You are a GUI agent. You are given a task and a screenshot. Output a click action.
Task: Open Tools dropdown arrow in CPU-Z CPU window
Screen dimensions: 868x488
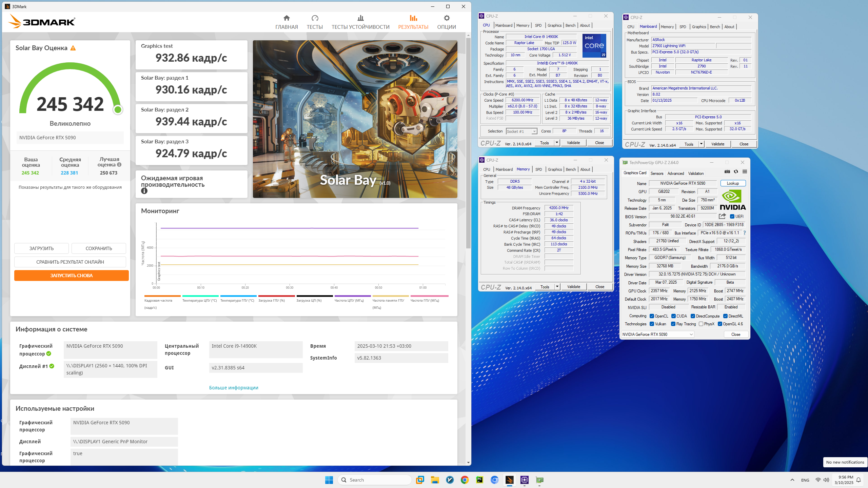[x=557, y=143]
